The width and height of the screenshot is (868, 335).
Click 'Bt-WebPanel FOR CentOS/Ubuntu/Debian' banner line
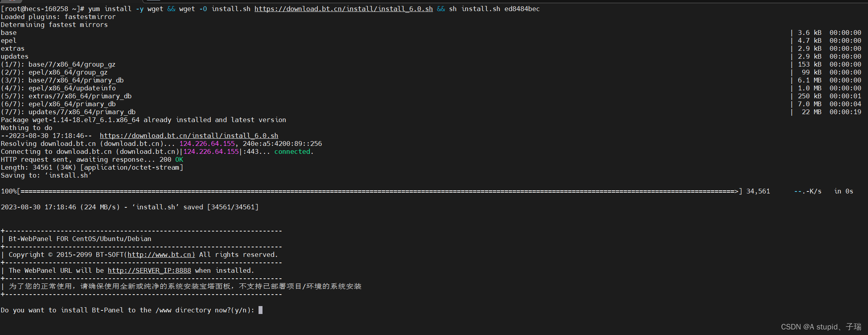click(x=80, y=239)
